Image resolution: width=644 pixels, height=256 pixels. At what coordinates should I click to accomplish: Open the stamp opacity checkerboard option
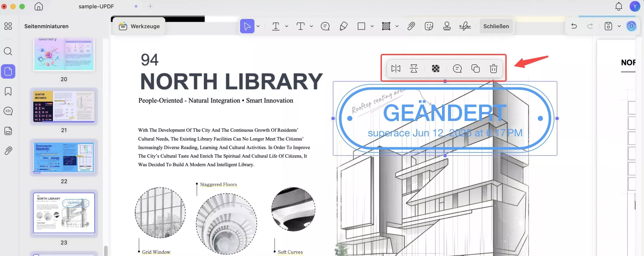[435, 68]
